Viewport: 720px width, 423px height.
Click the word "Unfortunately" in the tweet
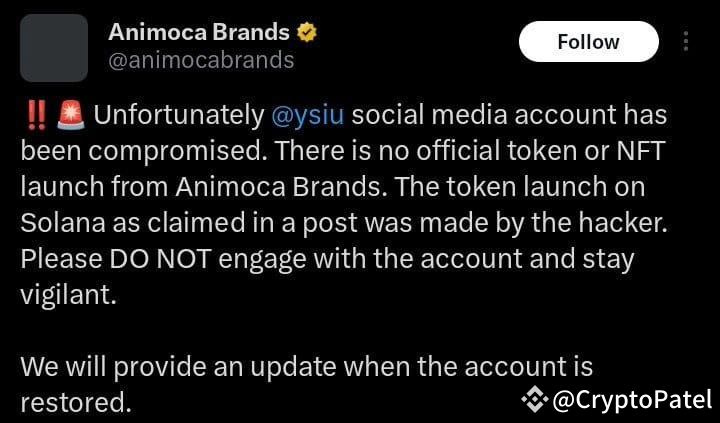click(178, 115)
